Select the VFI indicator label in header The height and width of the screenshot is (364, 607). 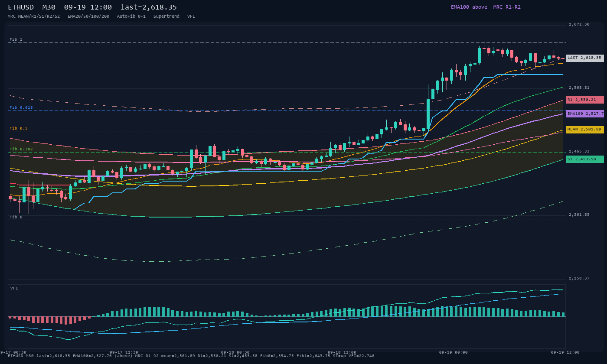point(191,16)
